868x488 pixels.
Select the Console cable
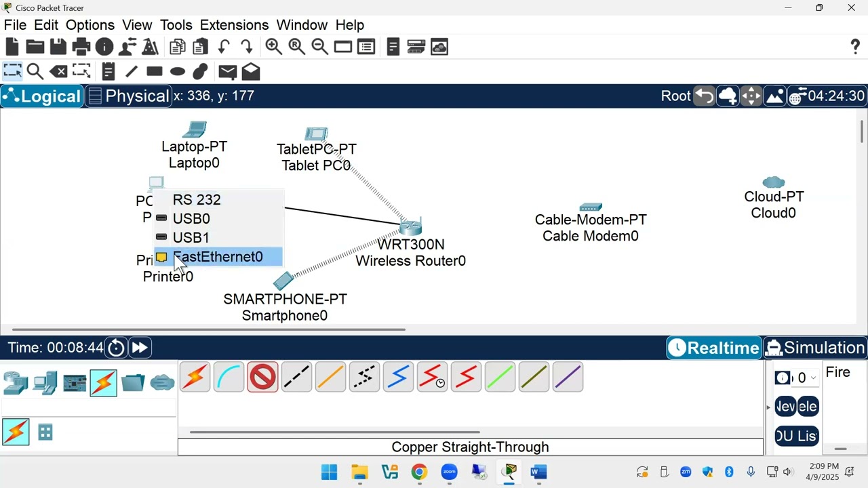point(229,378)
